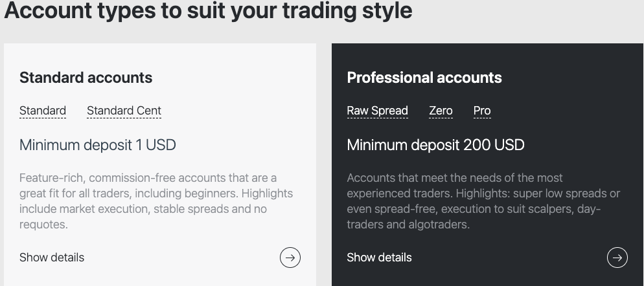644x286 pixels.
Task: Click the Standard accounts description paragraph
Action: pyautogui.click(x=156, y=201)
